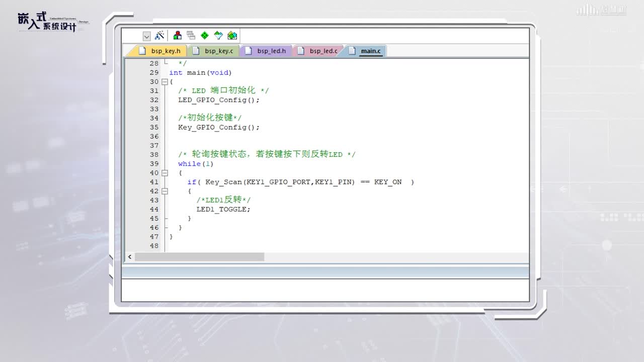Switch to the bsp_key.h tab
This screenshot has width=644, height=362.
click(161, 51)
